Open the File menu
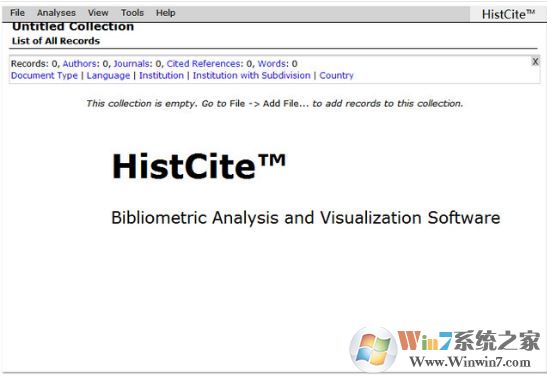 point(17,13)
